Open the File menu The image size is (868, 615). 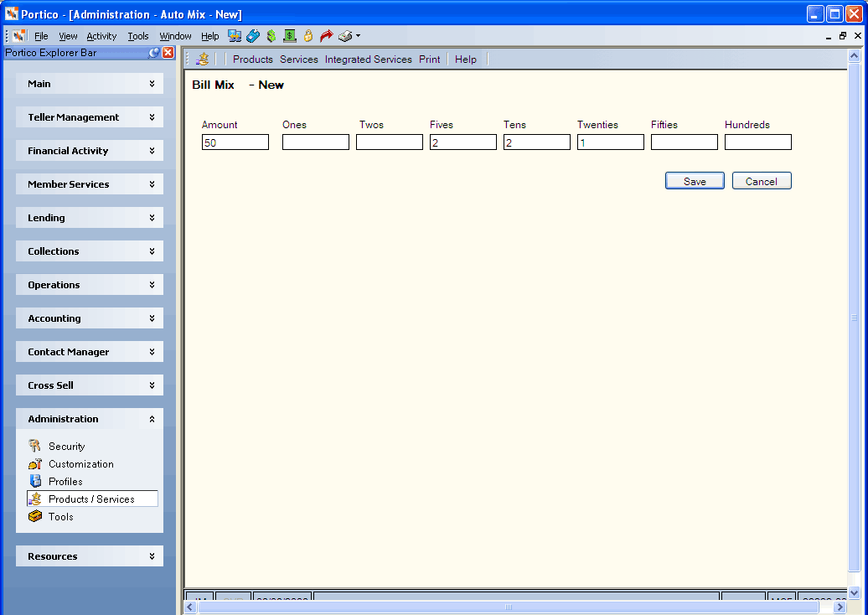(x=41, y=36)
